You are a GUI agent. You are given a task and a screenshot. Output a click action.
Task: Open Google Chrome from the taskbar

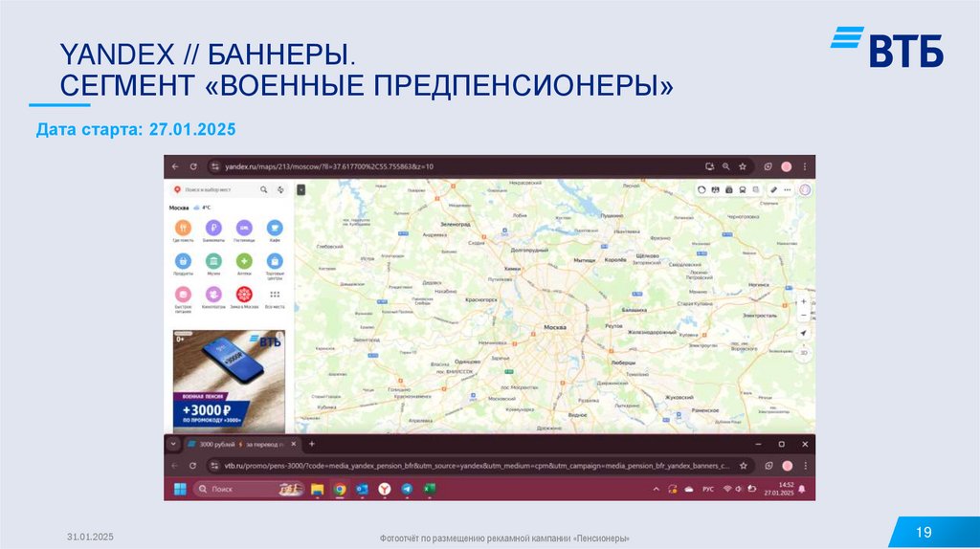point(340,489)
